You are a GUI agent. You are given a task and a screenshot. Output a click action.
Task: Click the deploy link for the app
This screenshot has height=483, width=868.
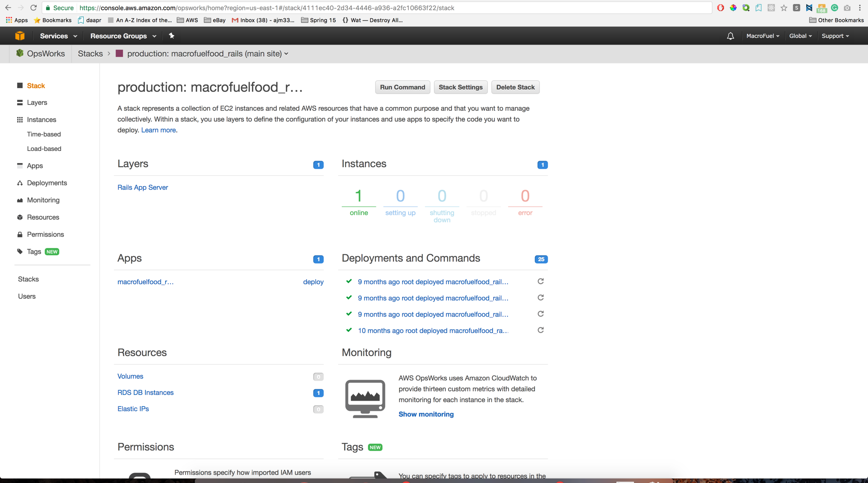pyautogui.click(x=313, y=282)
